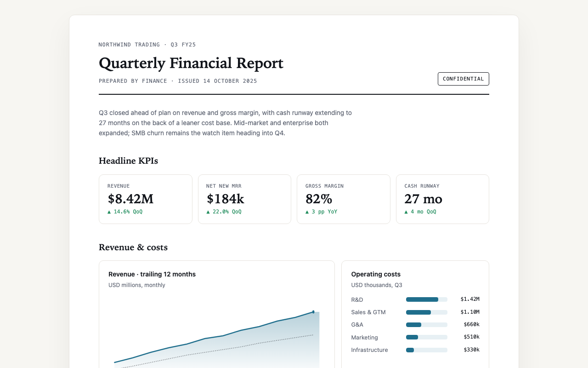Click the R&D cost bar

pyautogui.click(x=427, y=299)
